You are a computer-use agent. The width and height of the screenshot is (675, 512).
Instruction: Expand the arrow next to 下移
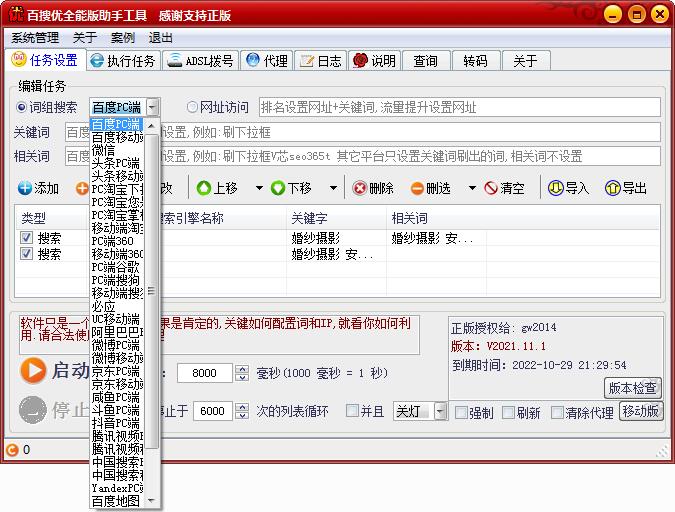(x=333, y=188)
